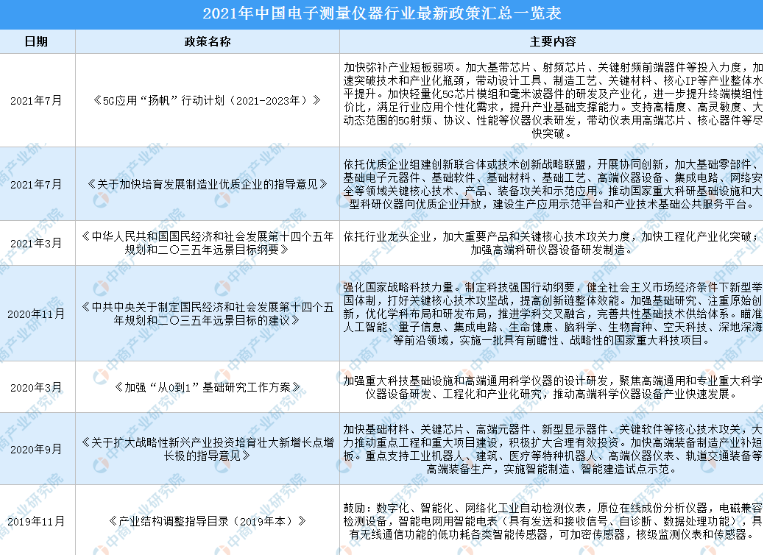Click the date cell in the 优质企业指导意见 row
Screen dimensions: 763x555
pos(36,184)
